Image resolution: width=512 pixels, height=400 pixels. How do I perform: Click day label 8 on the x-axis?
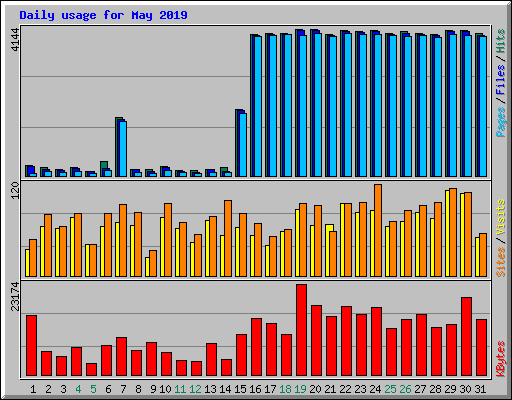(x=138, y=389)
